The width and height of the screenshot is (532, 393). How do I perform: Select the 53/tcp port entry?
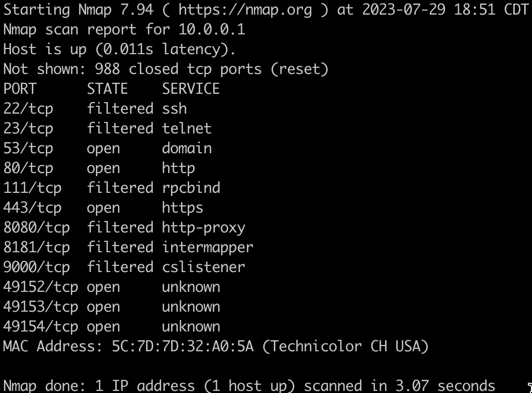[x=28, y=148]
